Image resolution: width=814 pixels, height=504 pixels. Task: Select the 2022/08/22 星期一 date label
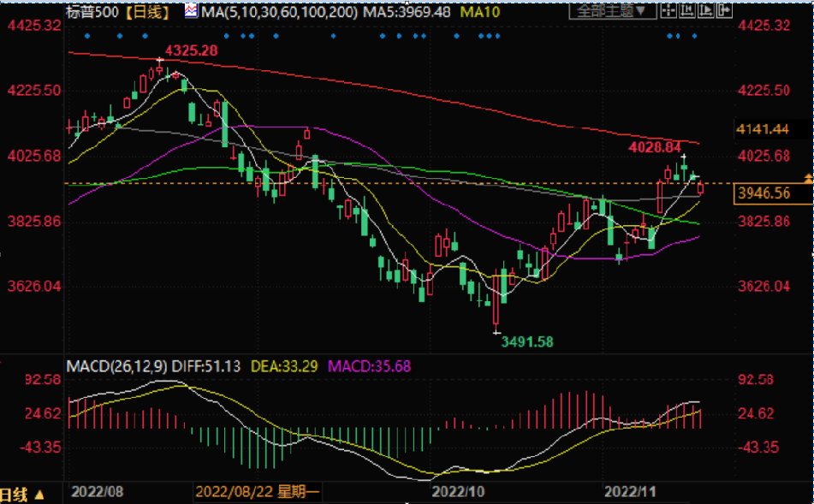[x=257, y=492]
